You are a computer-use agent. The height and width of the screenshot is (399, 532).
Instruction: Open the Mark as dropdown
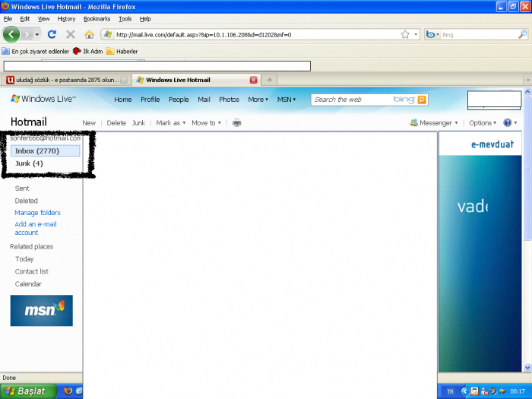tap(171, 123)
